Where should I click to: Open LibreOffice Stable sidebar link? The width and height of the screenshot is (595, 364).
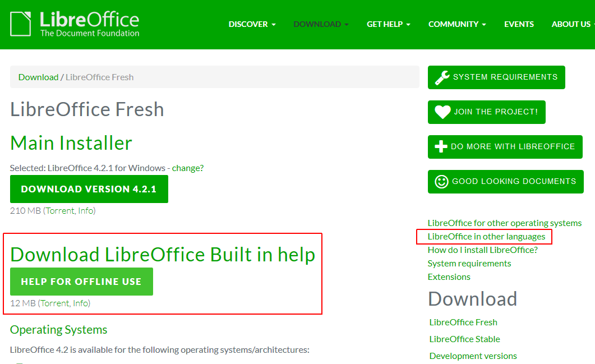click(464, 339)
